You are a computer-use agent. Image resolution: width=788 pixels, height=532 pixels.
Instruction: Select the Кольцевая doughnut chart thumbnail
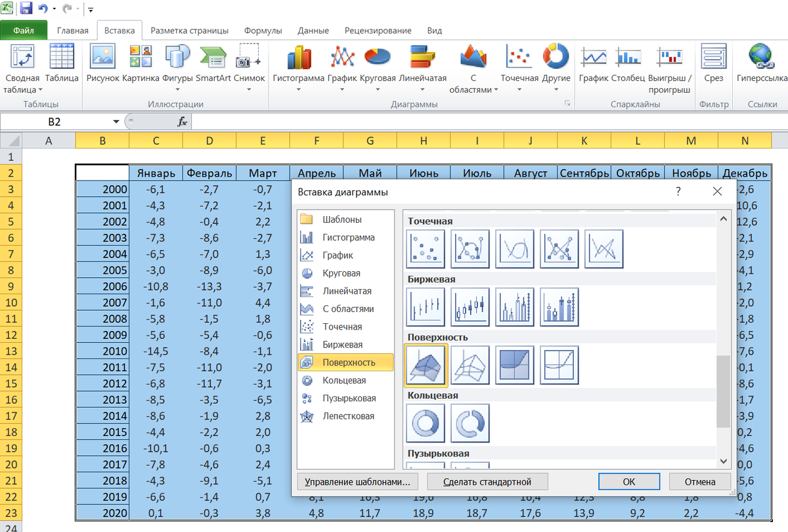click(426, 422)
